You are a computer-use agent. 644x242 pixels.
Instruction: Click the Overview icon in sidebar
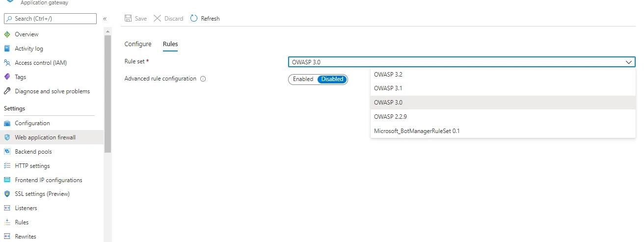tap(7, 34)
